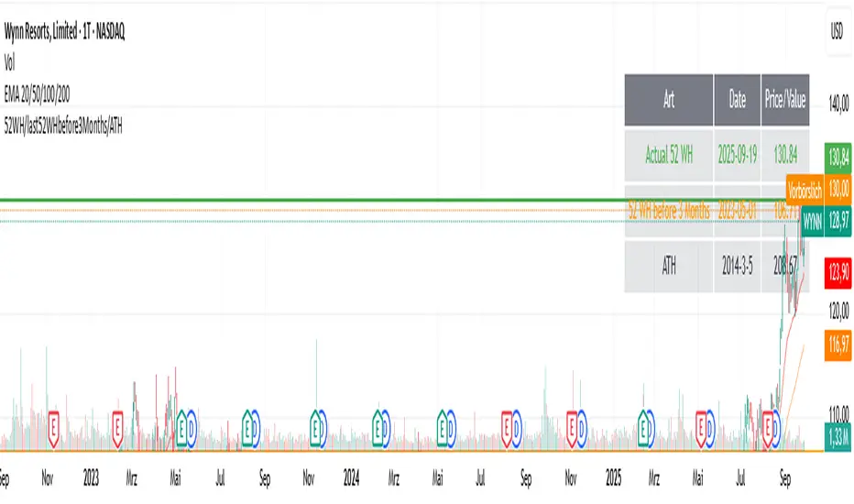Click the green 130,84 price label

pyautogui.click(x=838, y=158)
